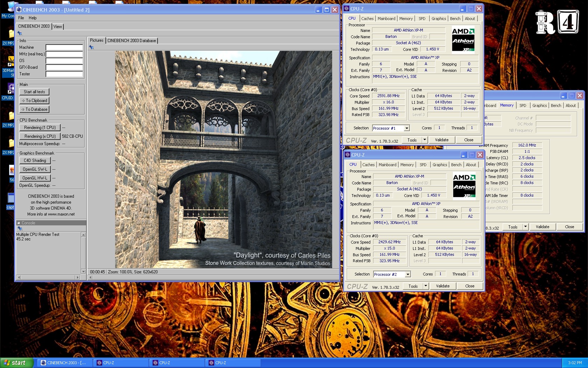
Task: Click the pin icon under Pictures tab
Action: click(x=91, y=47)
